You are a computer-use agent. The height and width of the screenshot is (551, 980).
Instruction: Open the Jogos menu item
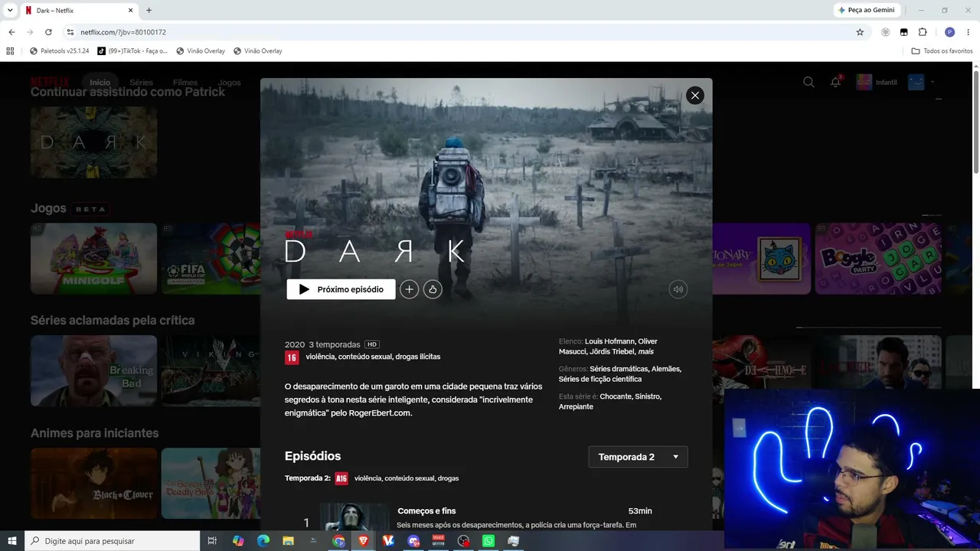pos(229,83)
